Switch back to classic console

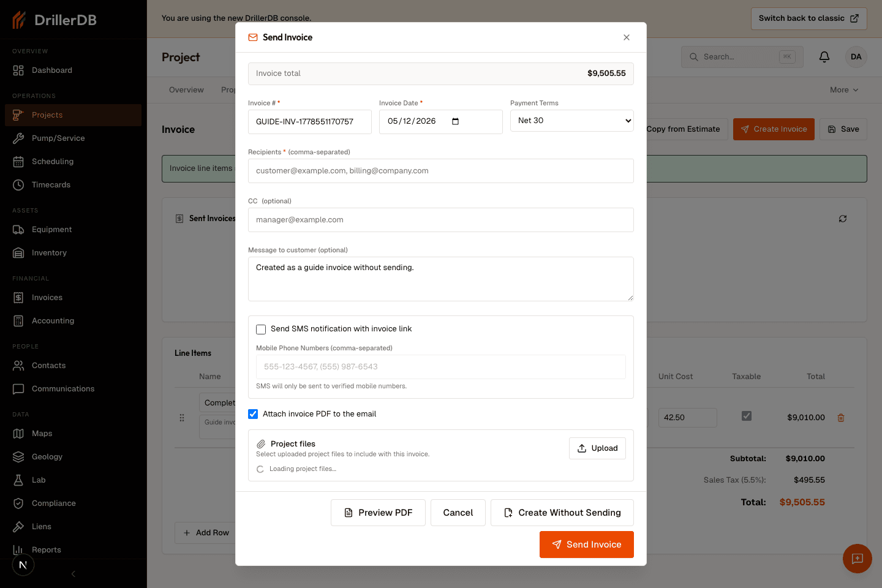(x=809, y=18)
